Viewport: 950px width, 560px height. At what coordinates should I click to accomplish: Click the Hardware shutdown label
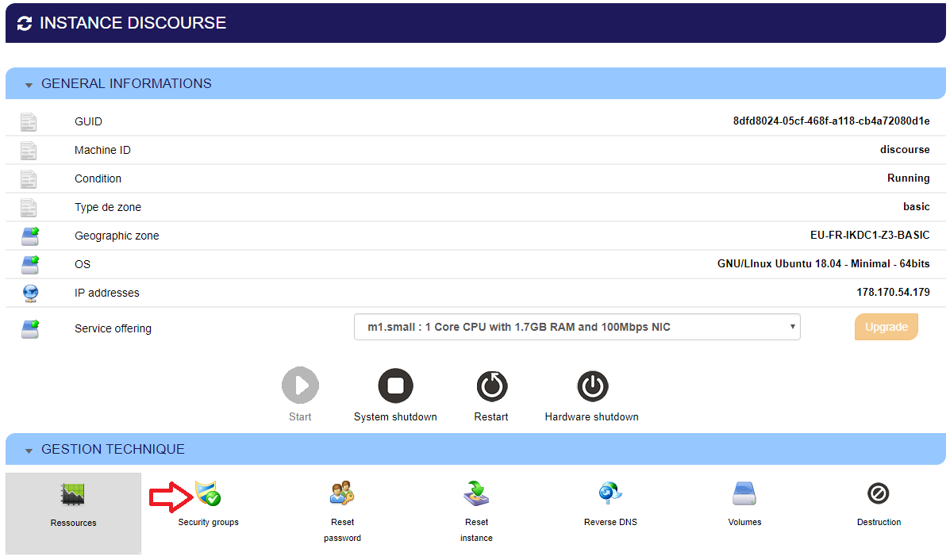[x=592, y=416]
